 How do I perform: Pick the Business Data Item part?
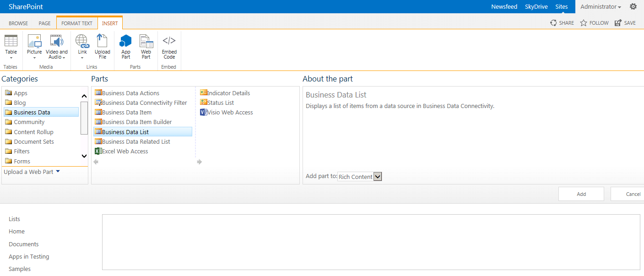point(123,112)
